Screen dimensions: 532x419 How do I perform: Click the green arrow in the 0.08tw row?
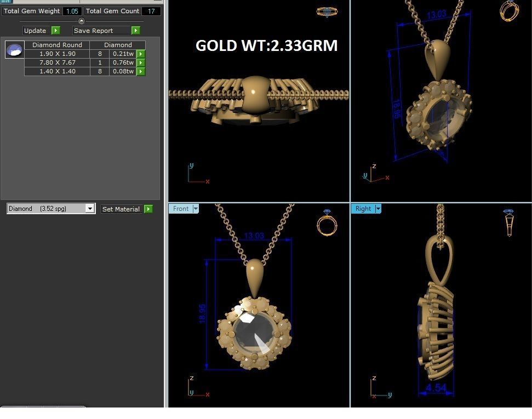click(x=141, y=71)
